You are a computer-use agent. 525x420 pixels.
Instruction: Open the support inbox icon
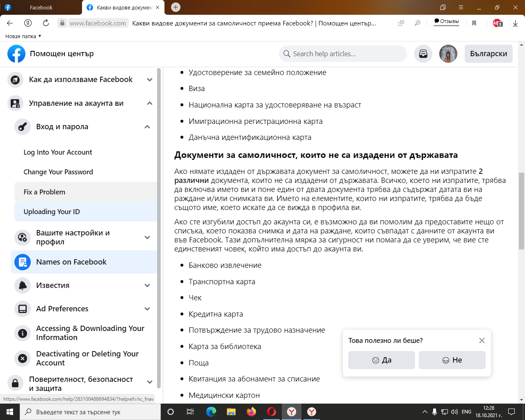(423, 54)
